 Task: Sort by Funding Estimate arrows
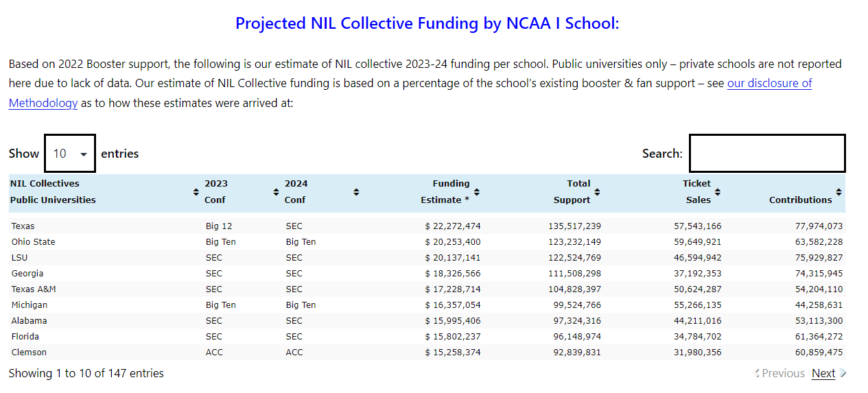coord(477,192)
